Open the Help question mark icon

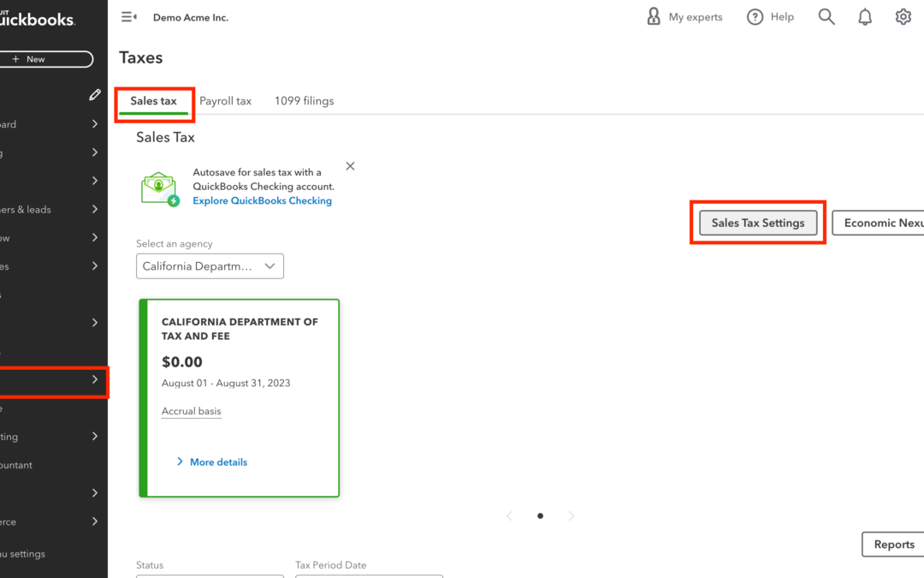click(x=755, y=17)
